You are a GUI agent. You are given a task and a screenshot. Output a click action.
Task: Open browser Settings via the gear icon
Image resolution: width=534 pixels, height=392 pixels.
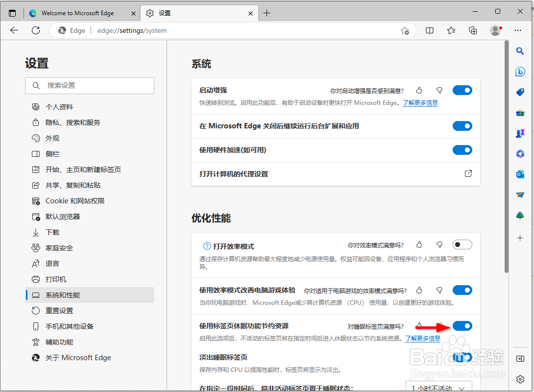[520, 379]
